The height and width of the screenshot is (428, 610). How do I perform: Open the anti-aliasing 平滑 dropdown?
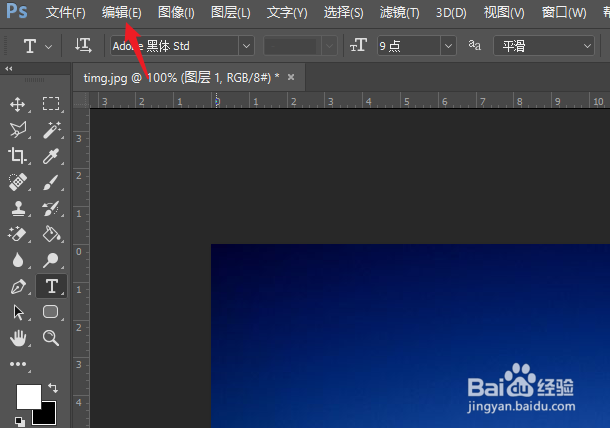(x=544, y=46)
